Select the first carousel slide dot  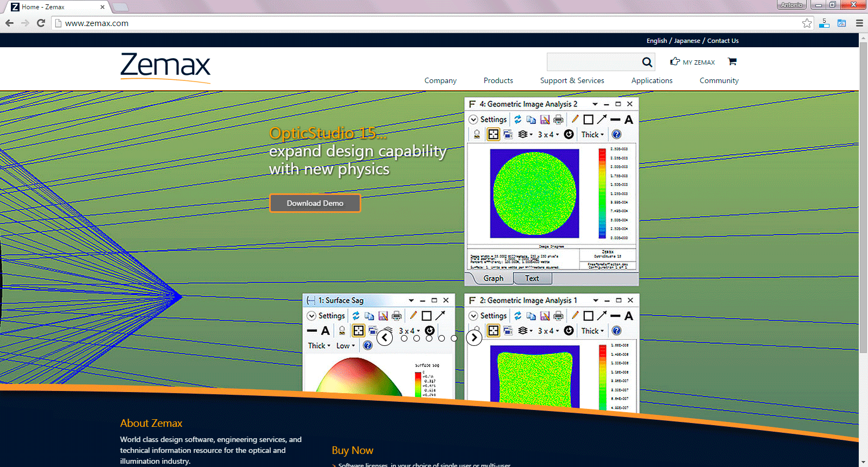coord(404,338)
